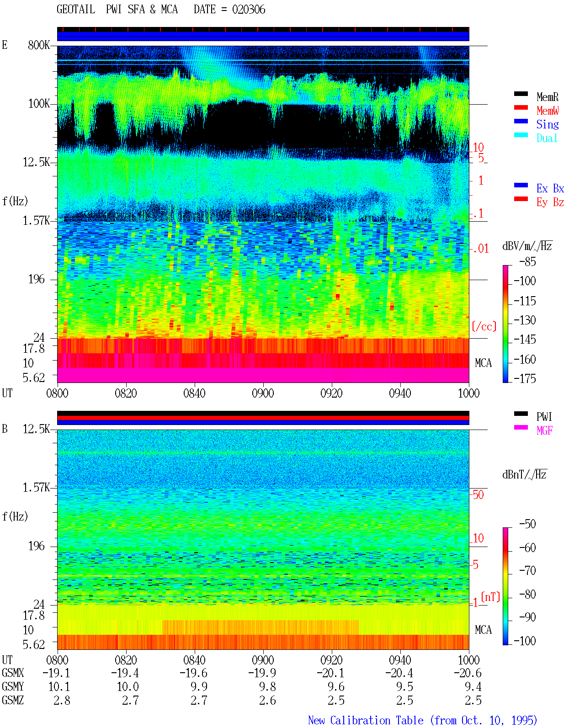
Task: Click the 'Ex Bx' legend label
Action: click(x=550, y=188)
